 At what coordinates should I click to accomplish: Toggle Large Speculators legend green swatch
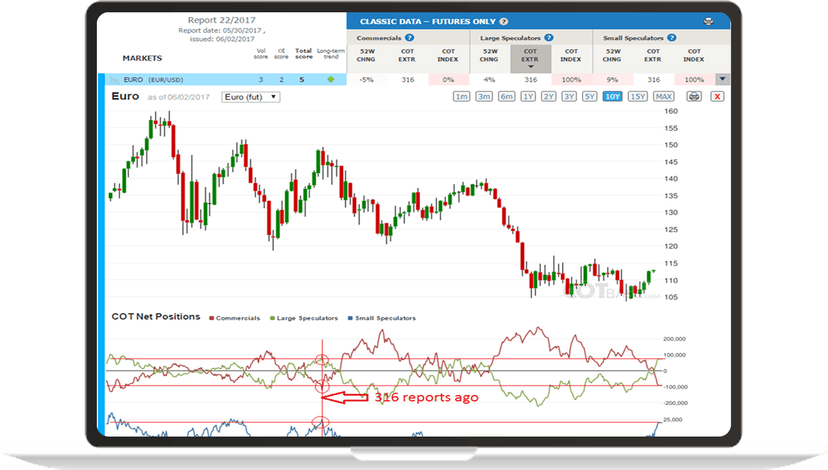tap(272, 318)
